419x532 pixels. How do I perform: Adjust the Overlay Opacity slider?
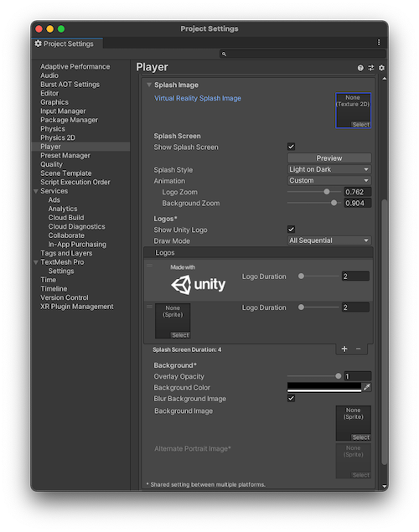314,376
